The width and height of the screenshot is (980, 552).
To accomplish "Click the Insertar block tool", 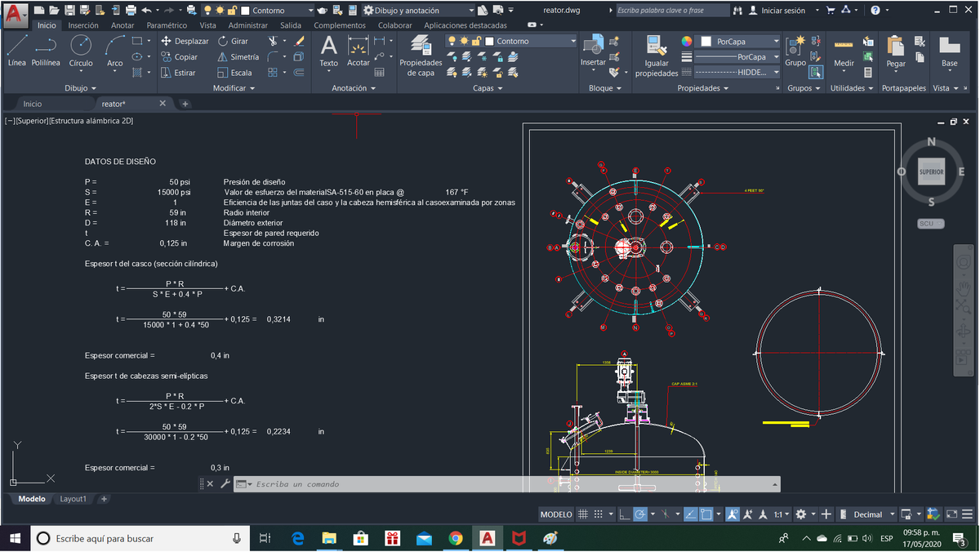I will tap(593, 51).
